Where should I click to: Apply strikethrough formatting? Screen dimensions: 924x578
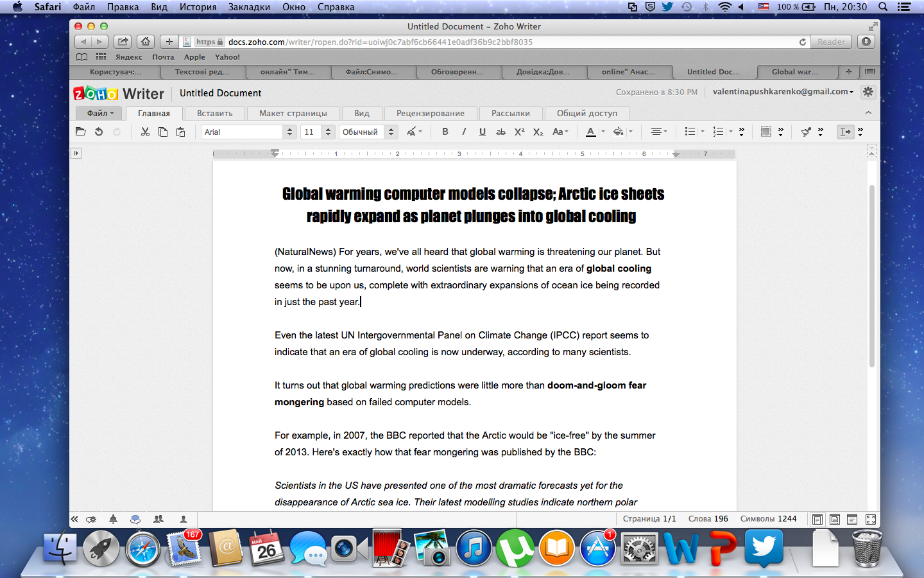pos(501,132)
